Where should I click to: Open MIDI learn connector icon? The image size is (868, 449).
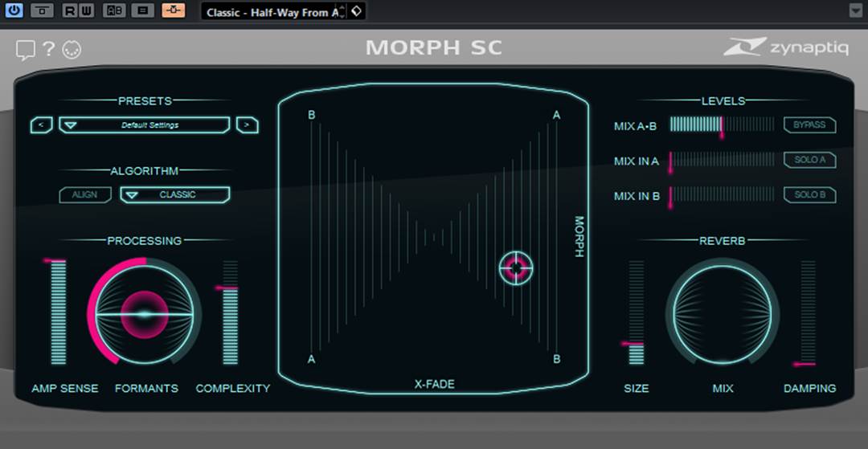point(72,50)
